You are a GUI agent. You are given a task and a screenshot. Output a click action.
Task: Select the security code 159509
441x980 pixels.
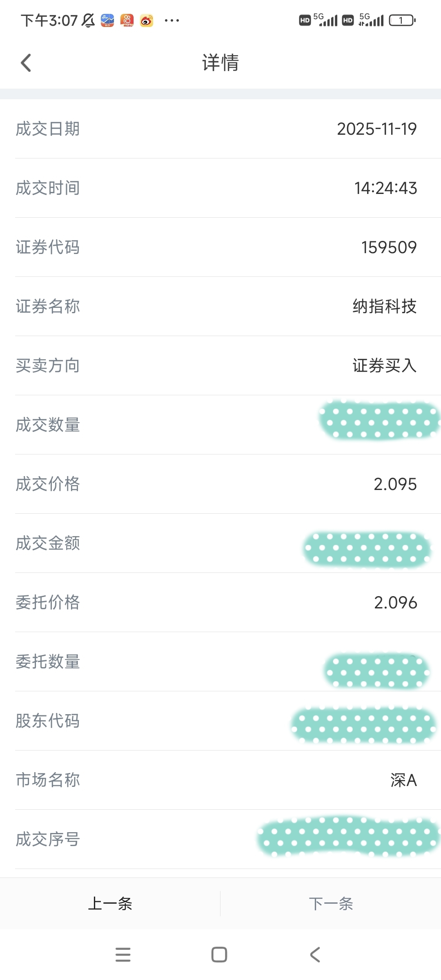tap(389, 247)
